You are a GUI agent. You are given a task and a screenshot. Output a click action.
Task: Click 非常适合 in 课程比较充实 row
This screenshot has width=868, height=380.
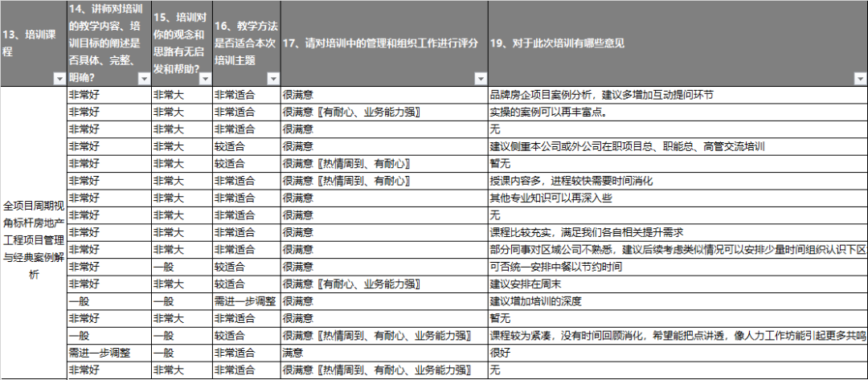pyautogui.click(x=247, y=232)
